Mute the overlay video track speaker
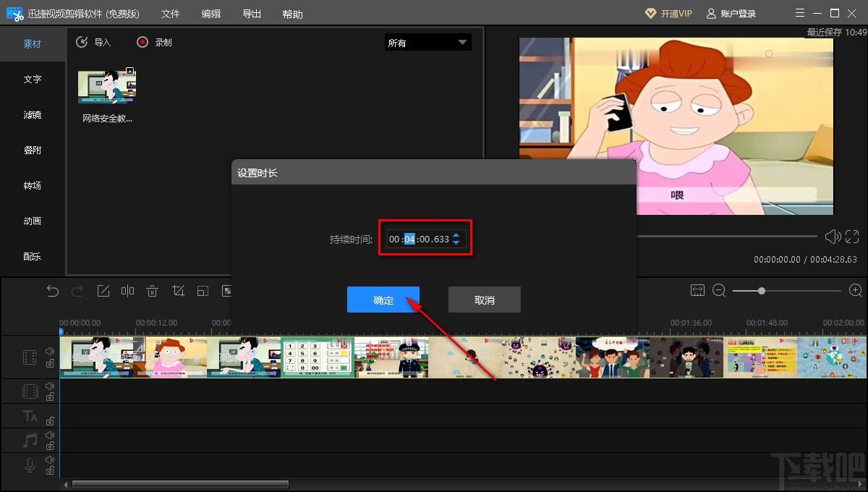The height and width of the screenshot is (492, 868). coord(50,386)
